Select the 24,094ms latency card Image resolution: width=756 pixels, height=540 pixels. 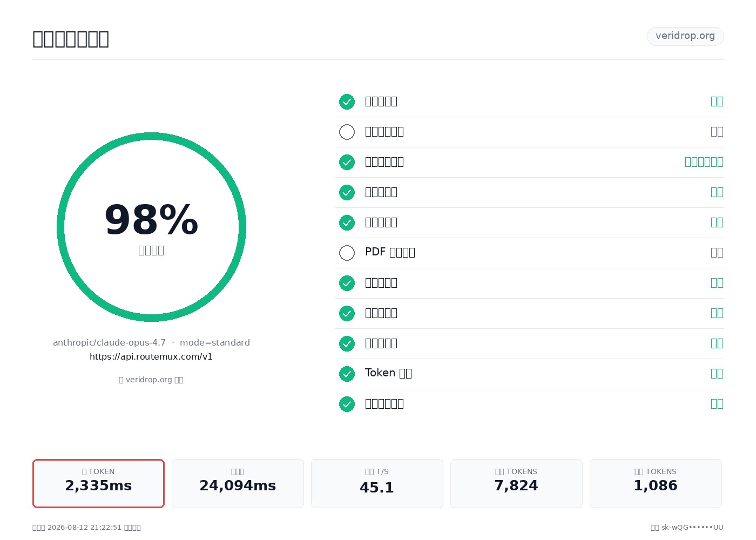tap(238, 483)
